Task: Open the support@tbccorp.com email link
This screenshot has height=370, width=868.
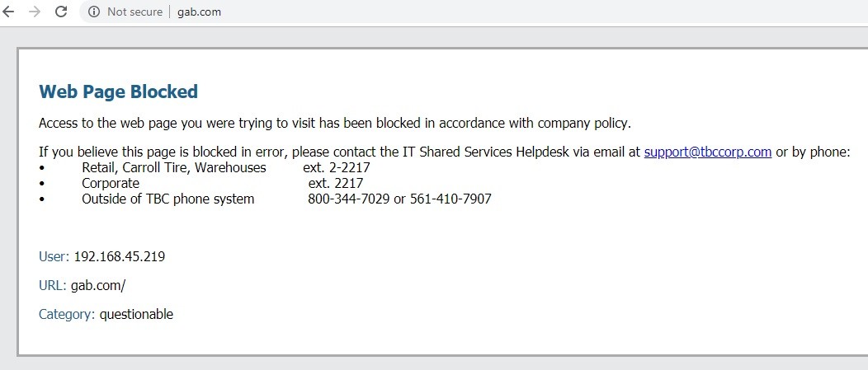Action: click(x=707, y=152)
